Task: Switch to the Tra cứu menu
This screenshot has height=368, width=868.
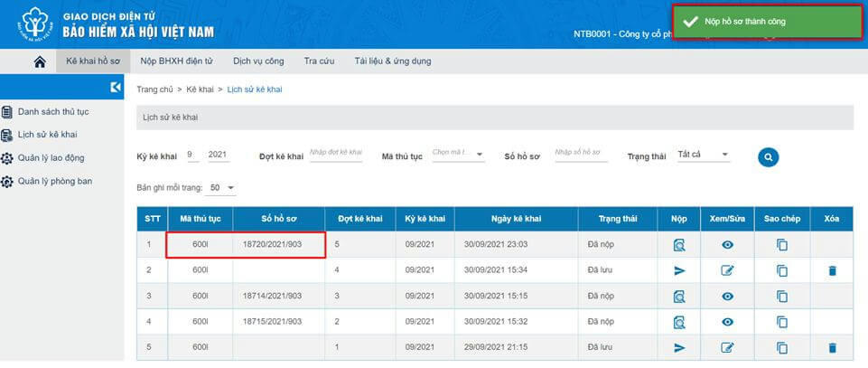Action: (320, 61)
